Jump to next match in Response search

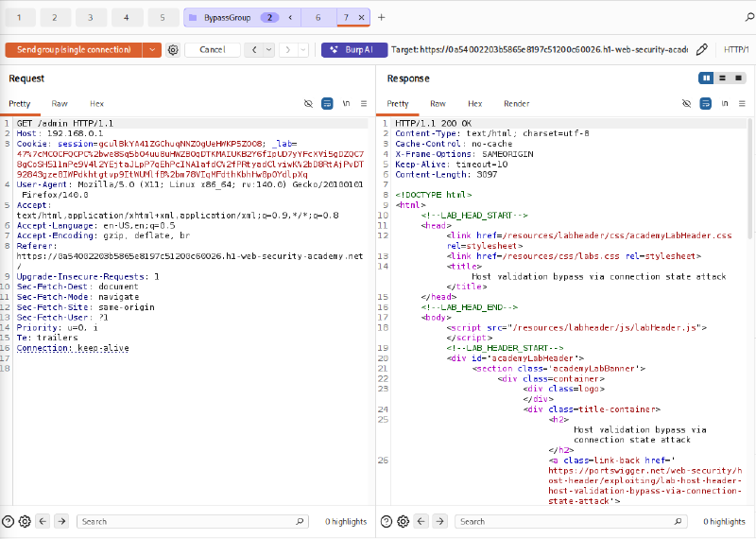[439, 521]
